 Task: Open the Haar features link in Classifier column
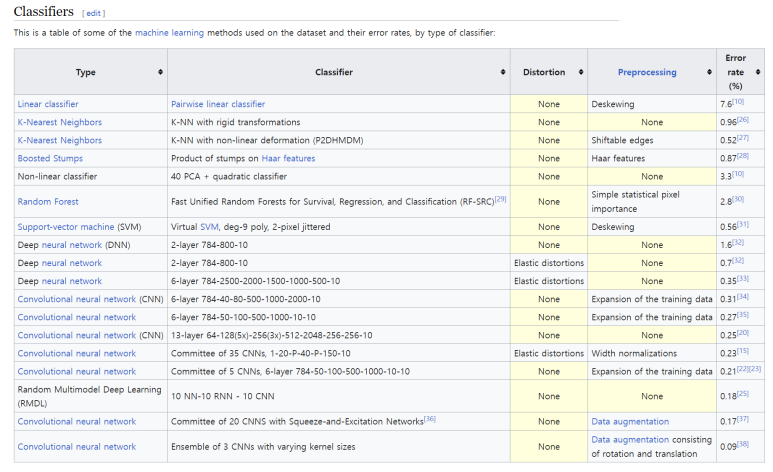coord(288,158)
